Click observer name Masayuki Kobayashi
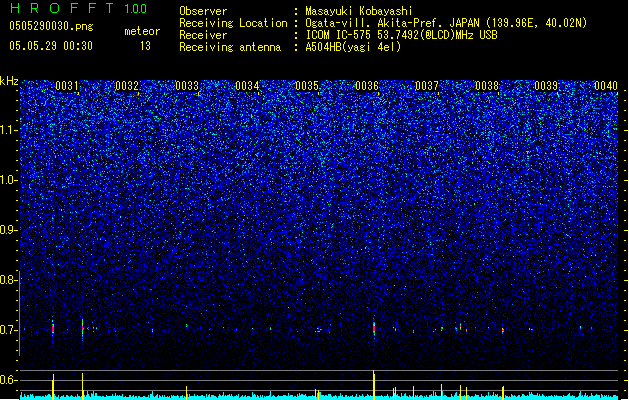Screen dimensions: 629x400 [x=359, y=11]
